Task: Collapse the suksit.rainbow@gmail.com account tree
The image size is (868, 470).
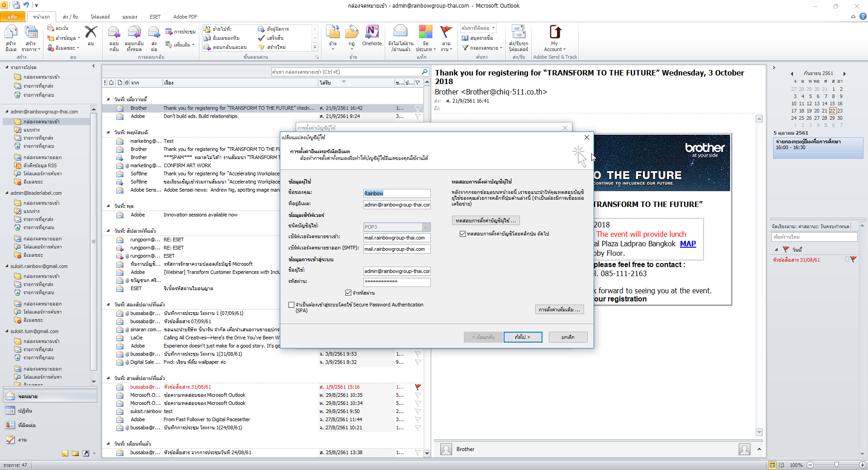Action: 7,266
